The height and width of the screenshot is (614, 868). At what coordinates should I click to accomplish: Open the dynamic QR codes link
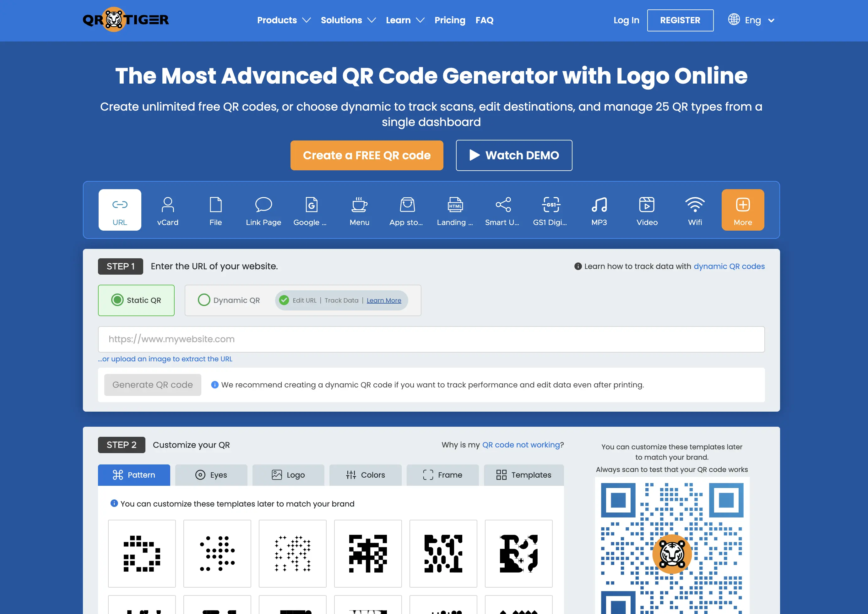[729, 266]
